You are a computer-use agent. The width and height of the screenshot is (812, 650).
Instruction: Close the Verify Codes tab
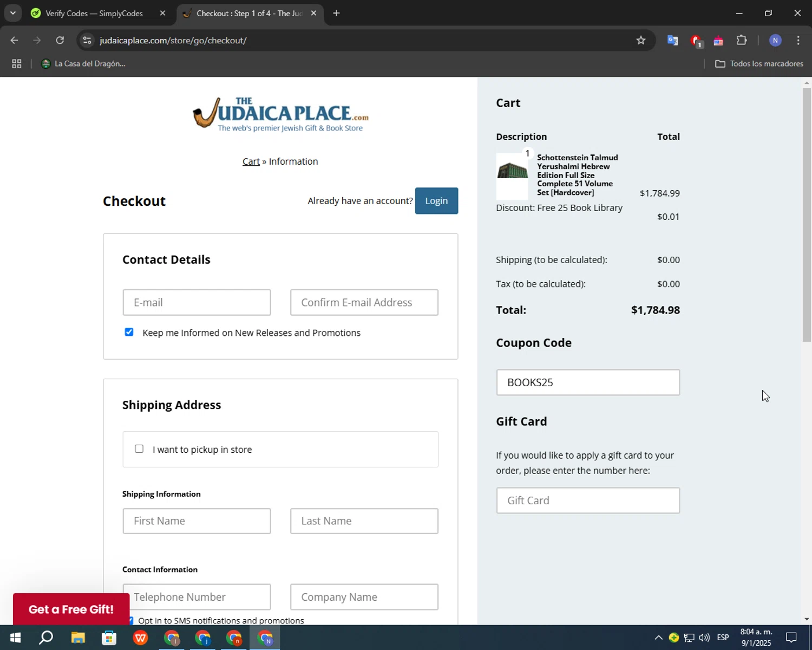162,13
